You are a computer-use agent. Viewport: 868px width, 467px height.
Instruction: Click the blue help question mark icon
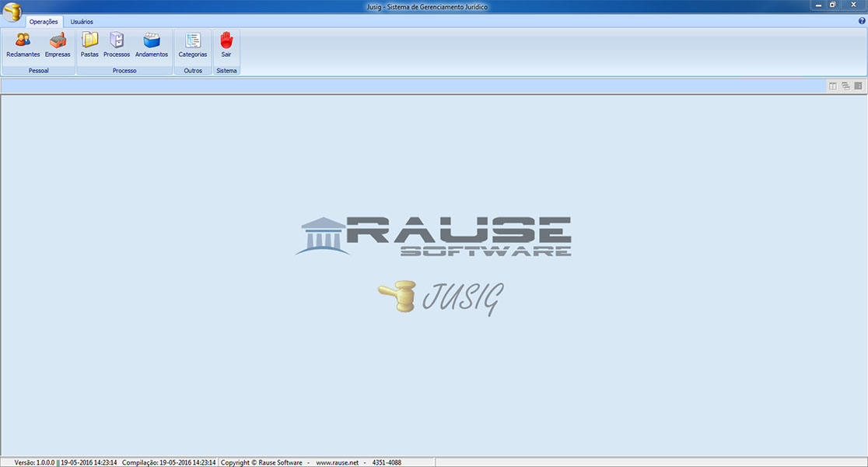[x=862, y=21]
